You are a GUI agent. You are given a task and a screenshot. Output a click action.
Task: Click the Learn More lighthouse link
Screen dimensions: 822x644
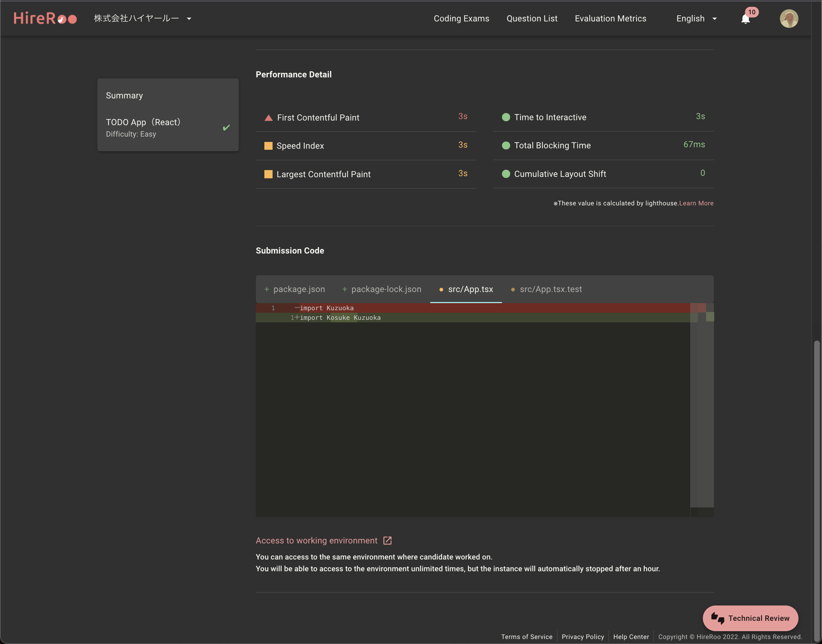click(x=696, y=203)
